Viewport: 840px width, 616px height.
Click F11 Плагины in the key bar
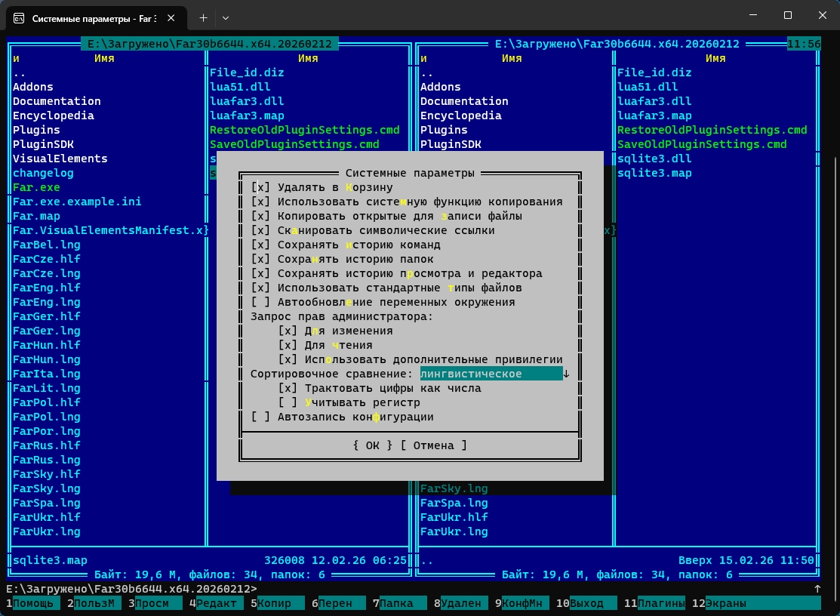(x=660, y=603)
